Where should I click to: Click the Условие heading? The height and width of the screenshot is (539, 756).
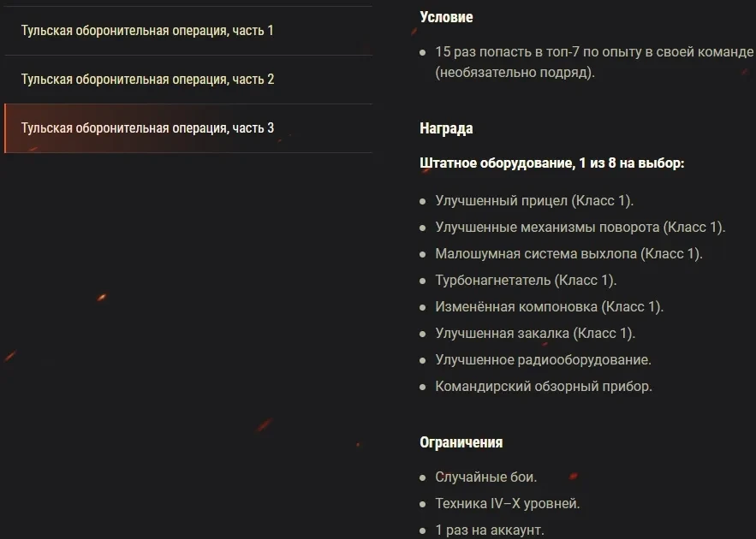pos(446,17)
